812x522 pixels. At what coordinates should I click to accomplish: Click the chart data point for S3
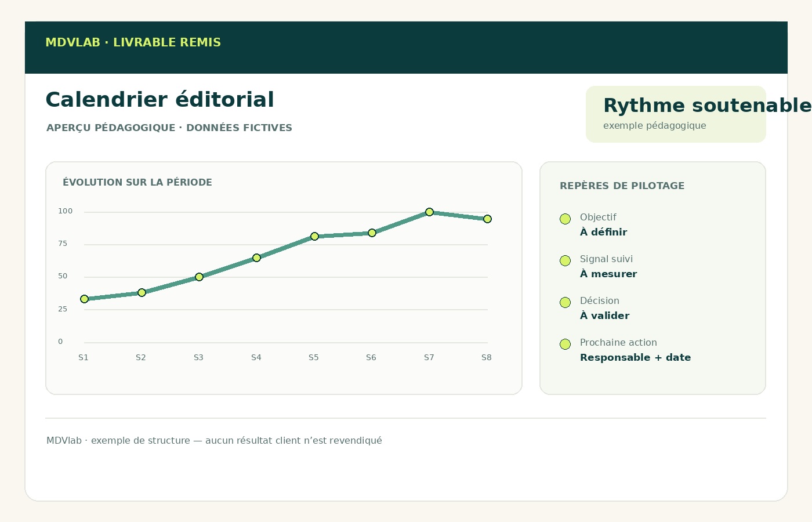pyautogui.click(x=199, y=277)
